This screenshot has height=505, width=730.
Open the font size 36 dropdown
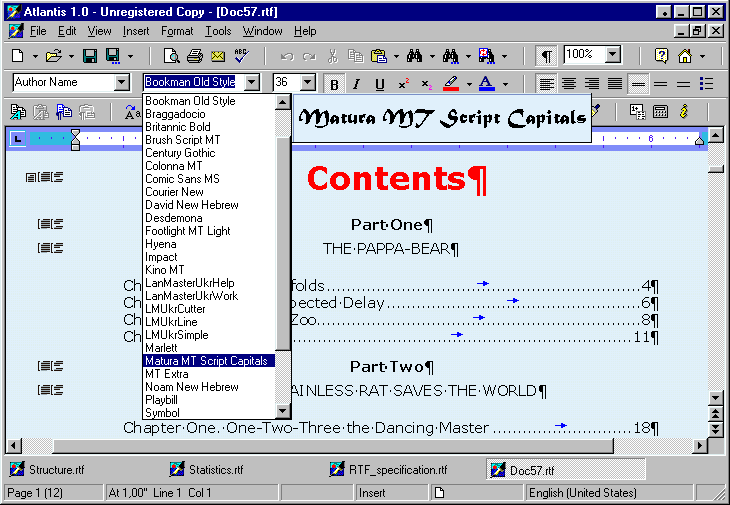pos(307,82)
